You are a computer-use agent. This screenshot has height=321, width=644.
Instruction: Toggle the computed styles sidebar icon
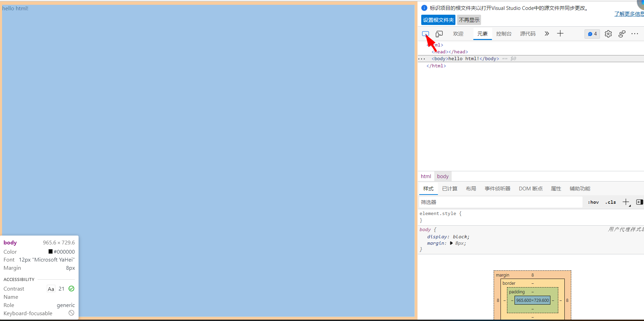click(x=640, y=202)
